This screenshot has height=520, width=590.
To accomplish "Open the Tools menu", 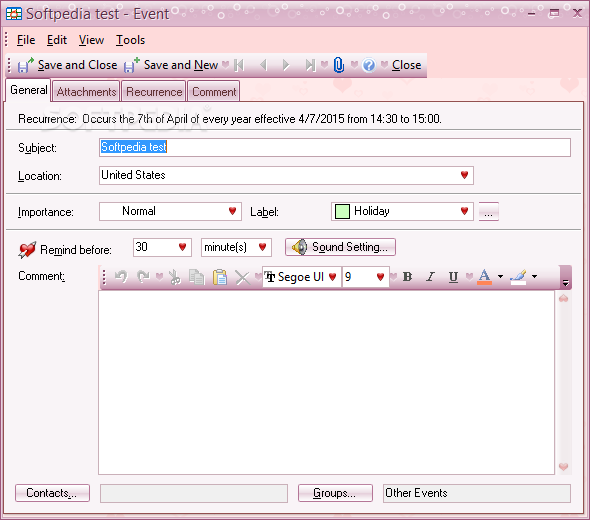I will [130, 40].
